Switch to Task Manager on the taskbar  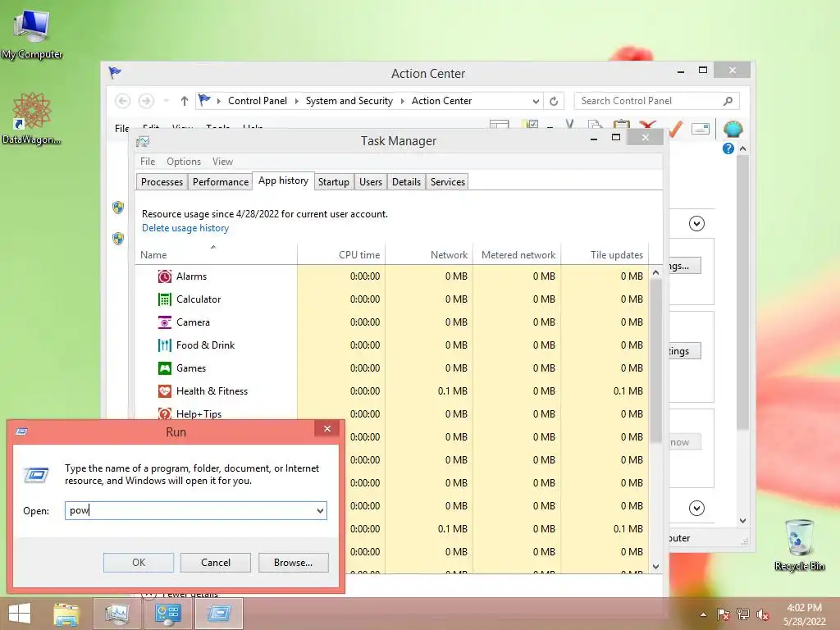coord(117,614)
